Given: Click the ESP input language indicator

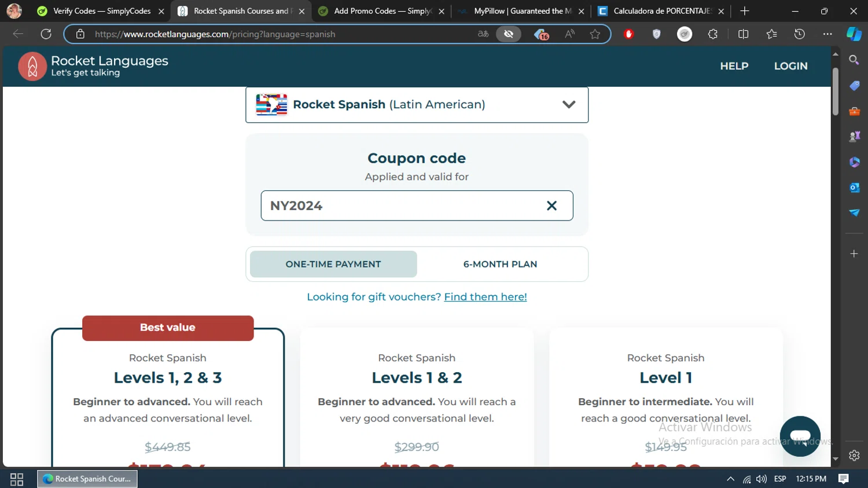Looking at the screenshot, I should coord(780,479).
